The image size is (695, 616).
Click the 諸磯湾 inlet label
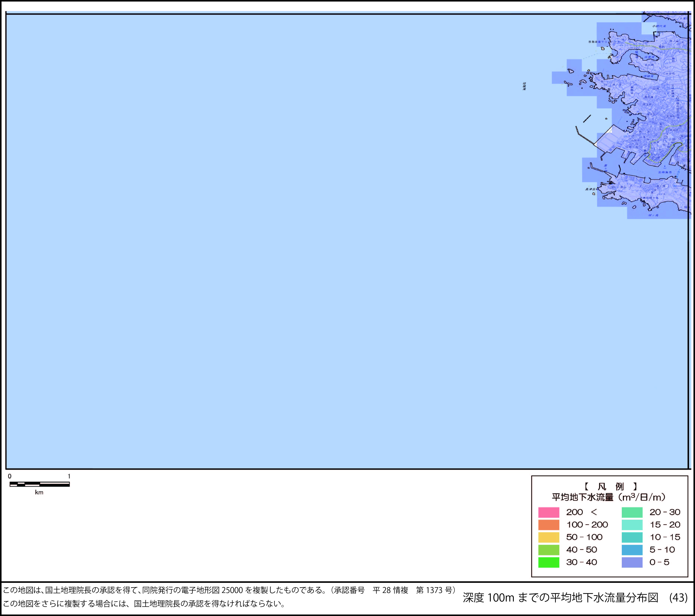(648, 77)
